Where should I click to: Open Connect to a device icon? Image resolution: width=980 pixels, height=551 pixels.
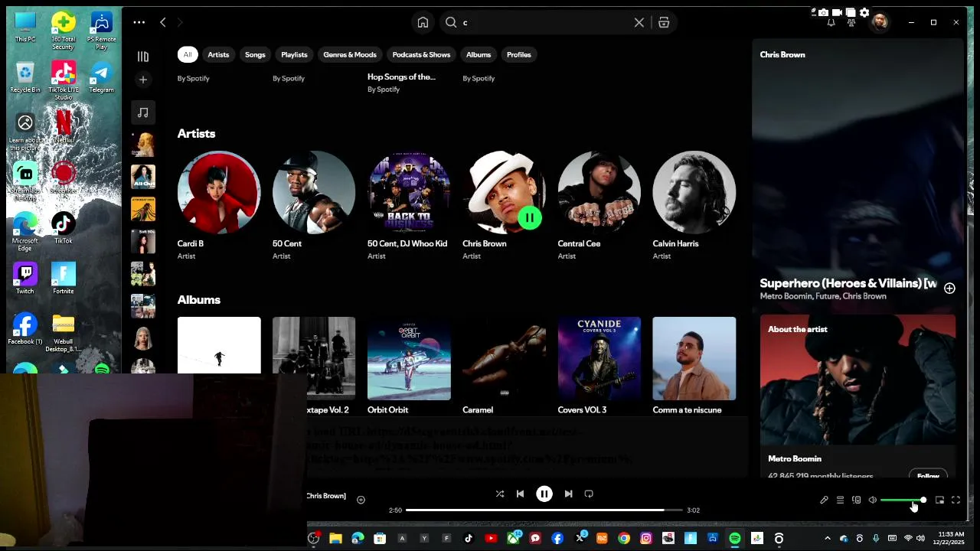[x=856, y=500]
